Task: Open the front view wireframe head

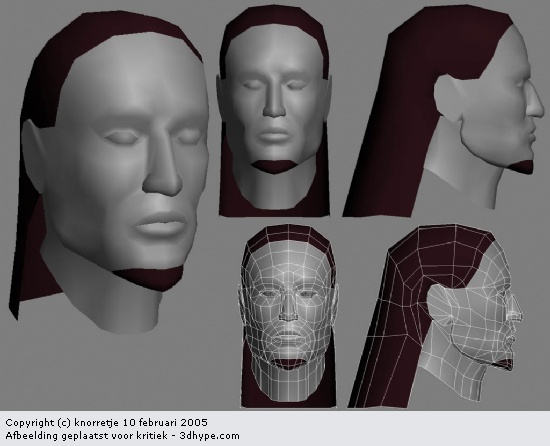Action: [x=288, y=316]
